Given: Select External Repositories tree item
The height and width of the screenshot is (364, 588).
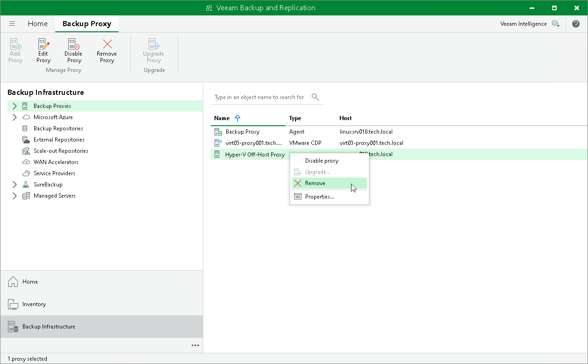Looking at the screenshot, I should (x=59, y=140).
